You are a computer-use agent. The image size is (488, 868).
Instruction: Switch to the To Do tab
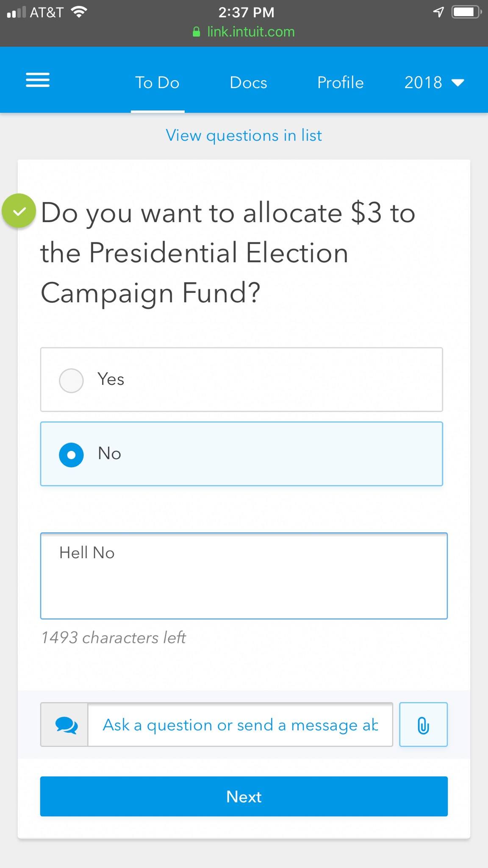point(157,82)
